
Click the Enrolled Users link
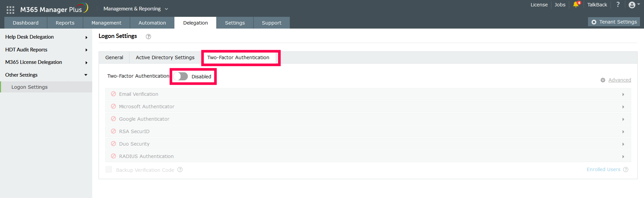pyautogui.click(x=603, y=169)
